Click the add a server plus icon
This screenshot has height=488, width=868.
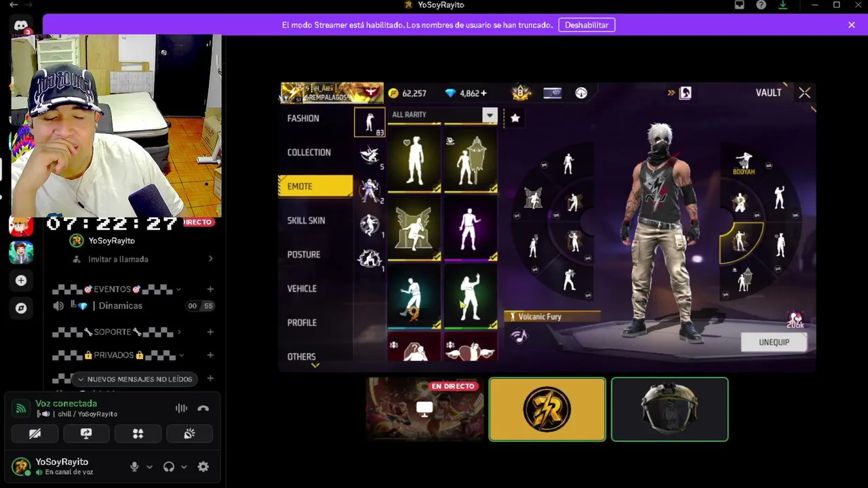click(x=21, y=281)
